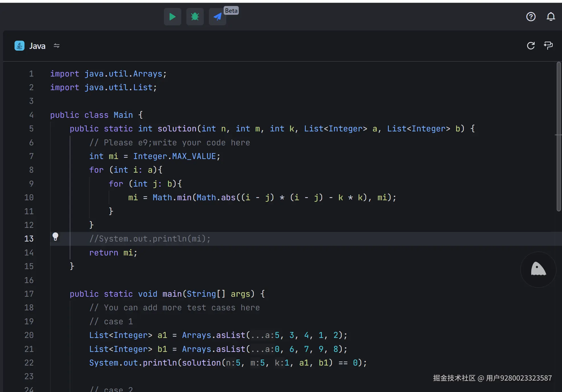Place cursor on the return mi statement

[x=113, y=253]
